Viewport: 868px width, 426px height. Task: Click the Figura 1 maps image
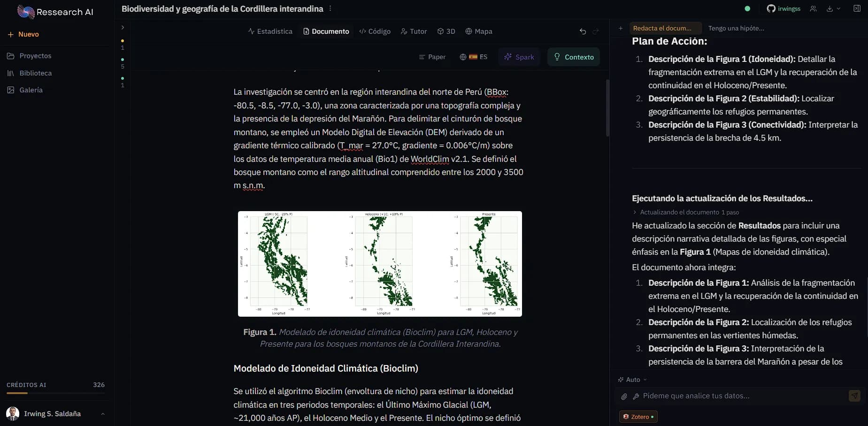pos(380,264)
